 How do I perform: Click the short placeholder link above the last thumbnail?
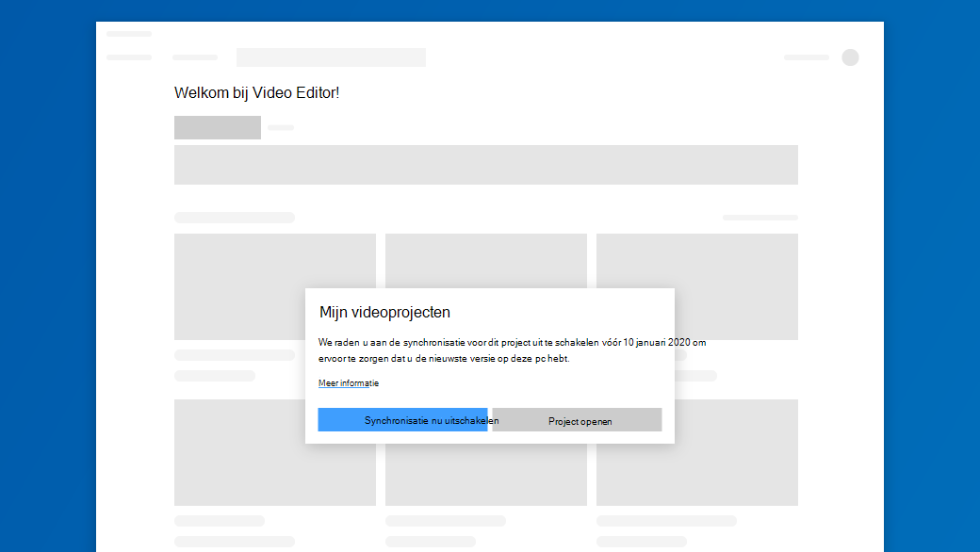pyautogui.click(x=760, y=218)
